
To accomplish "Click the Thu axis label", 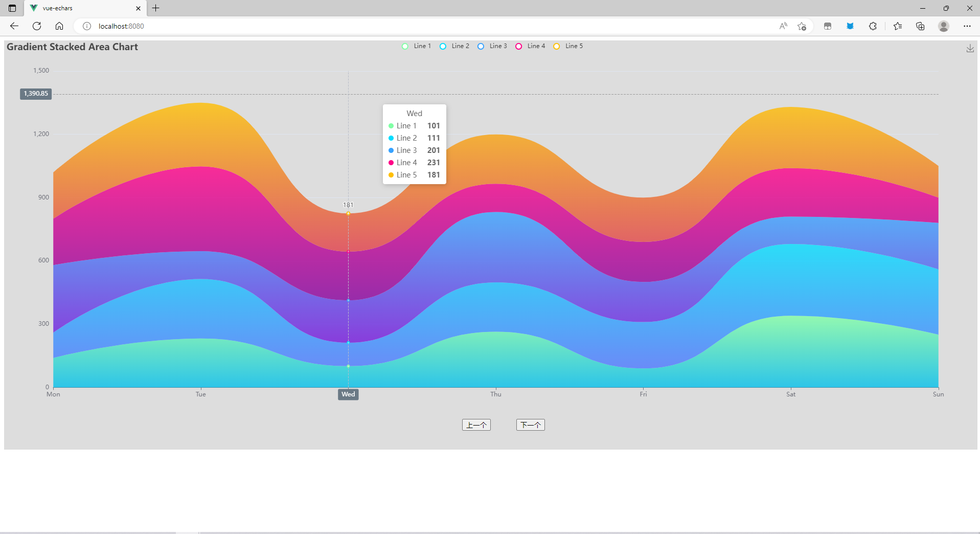I will point(496,394).
